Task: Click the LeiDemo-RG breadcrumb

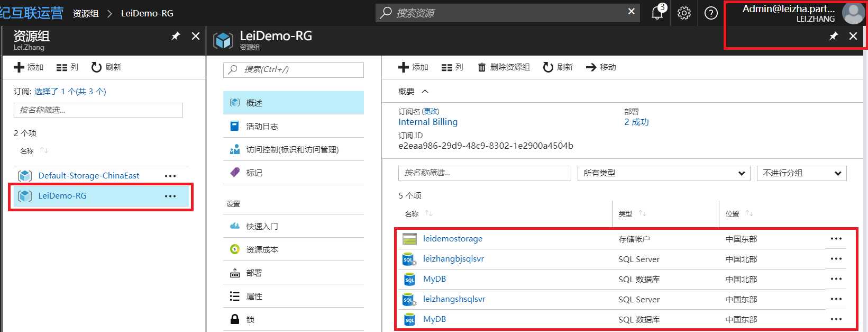Action: pos(147,13)
